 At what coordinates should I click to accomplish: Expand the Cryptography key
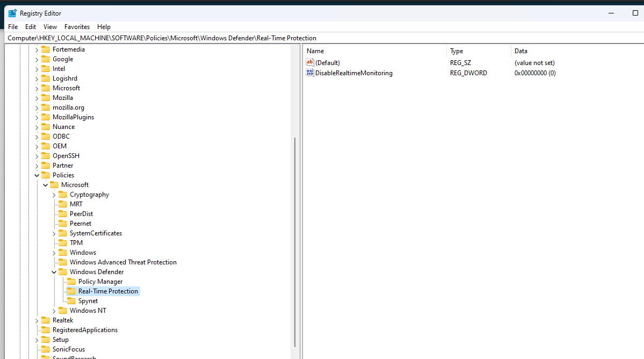coord(54,195)
